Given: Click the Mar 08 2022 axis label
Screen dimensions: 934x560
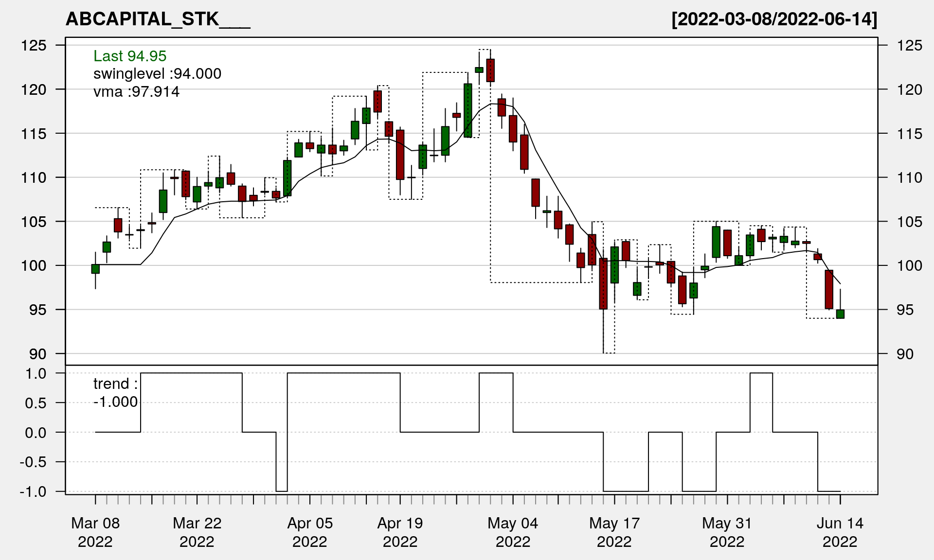Looking at the screenshot, I should [x=95, y=532].
